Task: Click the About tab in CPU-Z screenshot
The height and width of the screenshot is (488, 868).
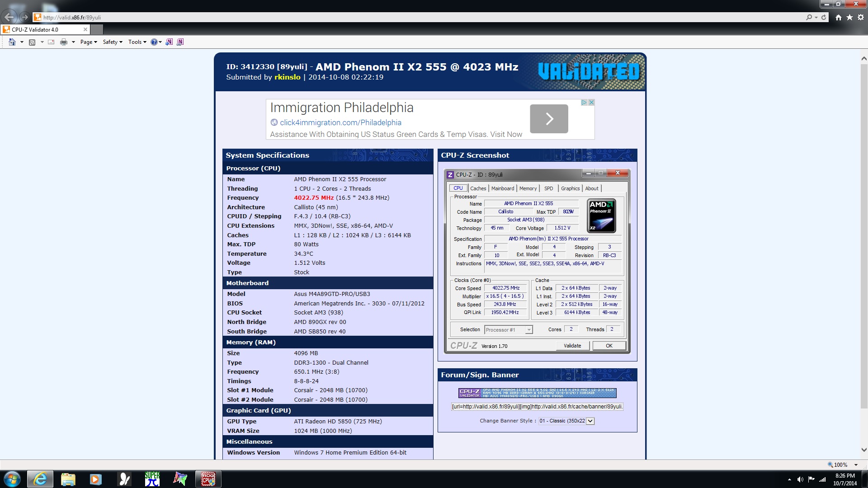Action: pos(592,188)
